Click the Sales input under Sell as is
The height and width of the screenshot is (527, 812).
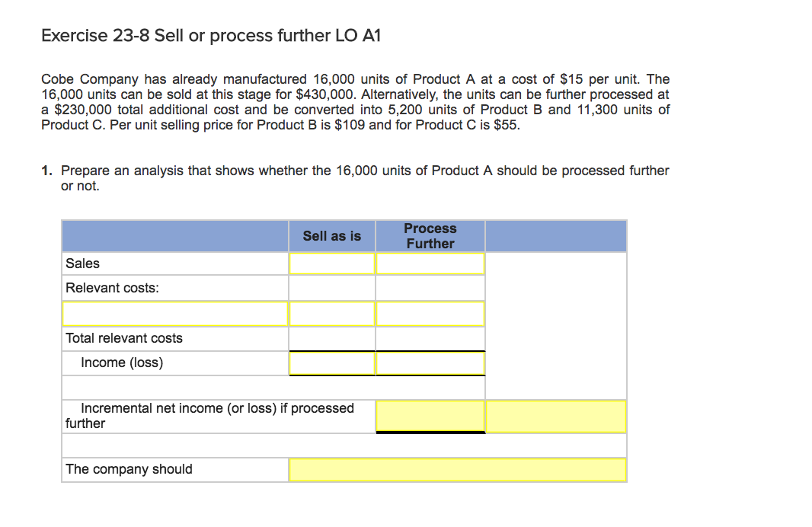[331, 263]
